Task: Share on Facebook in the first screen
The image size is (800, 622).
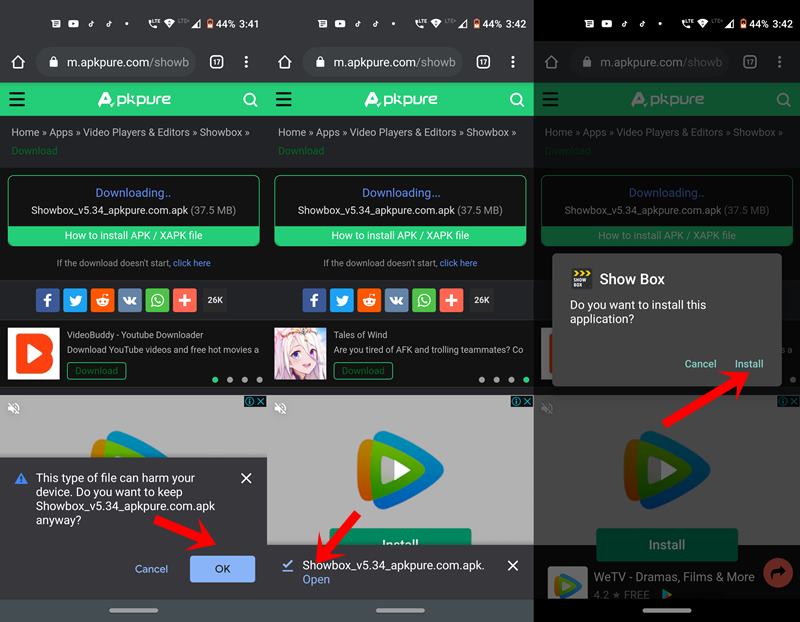Action: [47, 300]
